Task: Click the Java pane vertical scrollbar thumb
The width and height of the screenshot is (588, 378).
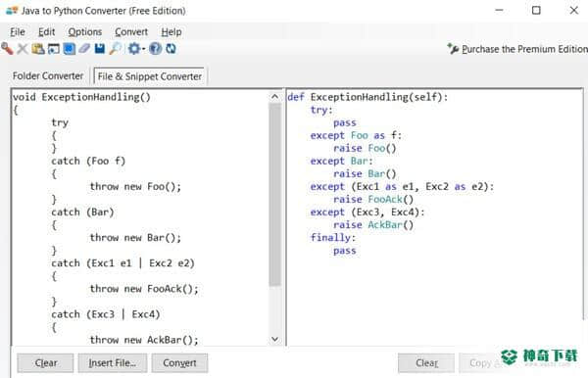Action: click(274, 195)
